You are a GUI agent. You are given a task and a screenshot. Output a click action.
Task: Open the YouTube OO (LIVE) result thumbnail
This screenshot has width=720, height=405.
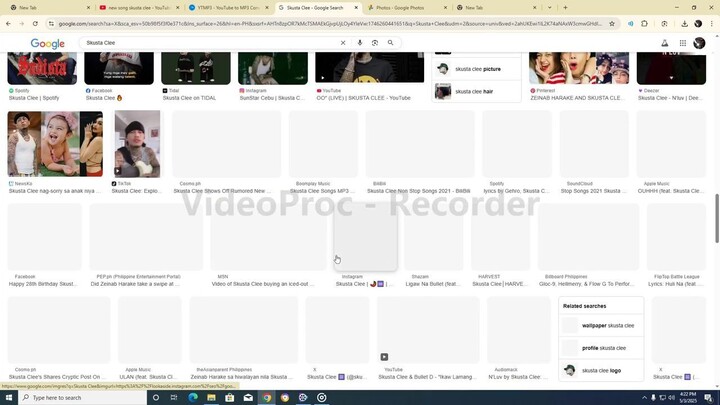[x=370, y=68]
